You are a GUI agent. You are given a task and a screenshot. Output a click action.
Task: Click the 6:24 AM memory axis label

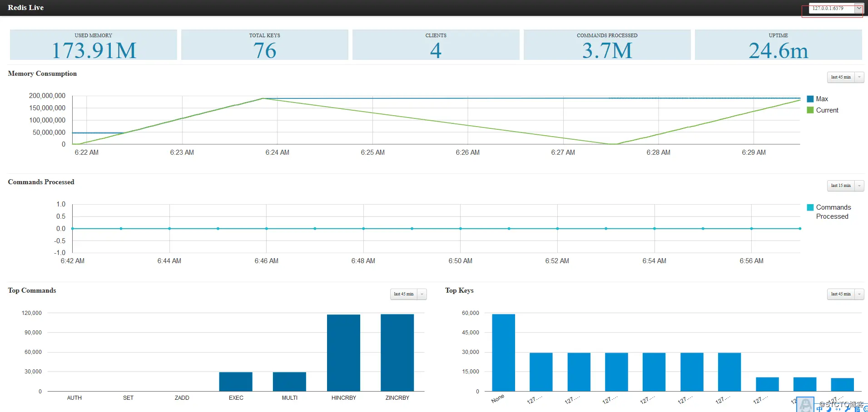(278, 152)
